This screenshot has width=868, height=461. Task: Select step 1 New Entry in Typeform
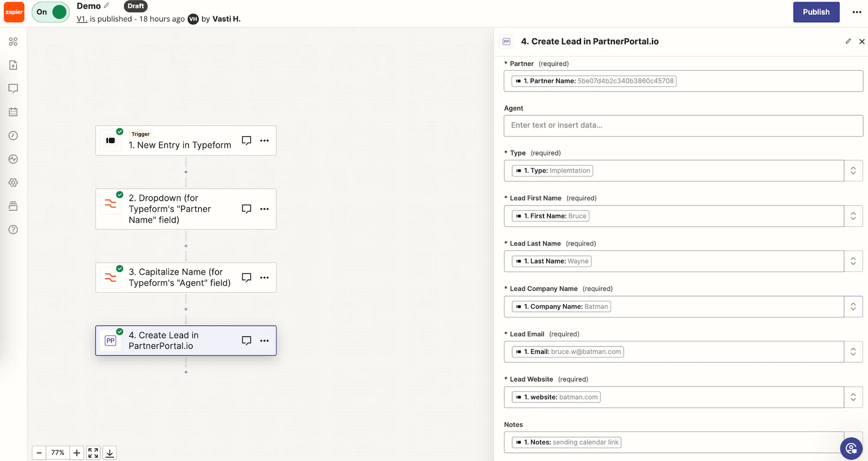[186, 141]
